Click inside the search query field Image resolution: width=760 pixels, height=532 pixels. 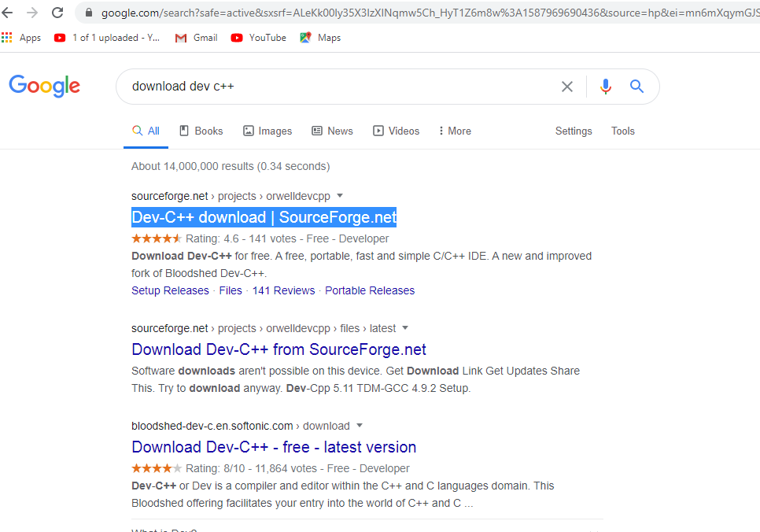coord(339,87)
